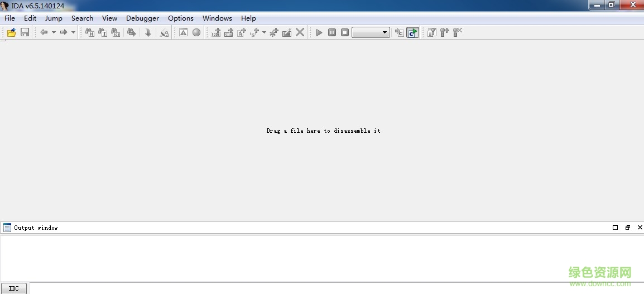The image size is (644, 294).
Task: Pause the debugger process
Action: [x=332, y=32]
